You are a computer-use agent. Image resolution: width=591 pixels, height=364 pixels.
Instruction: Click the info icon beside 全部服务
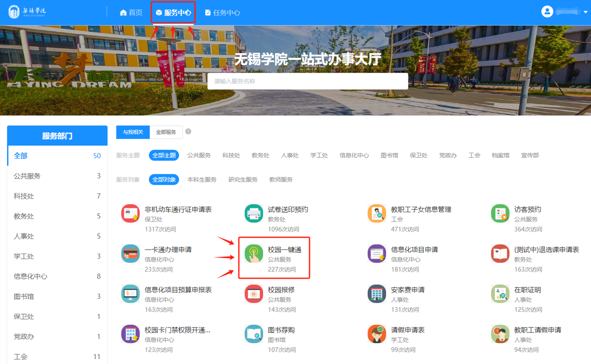click(x=188, y=132)
